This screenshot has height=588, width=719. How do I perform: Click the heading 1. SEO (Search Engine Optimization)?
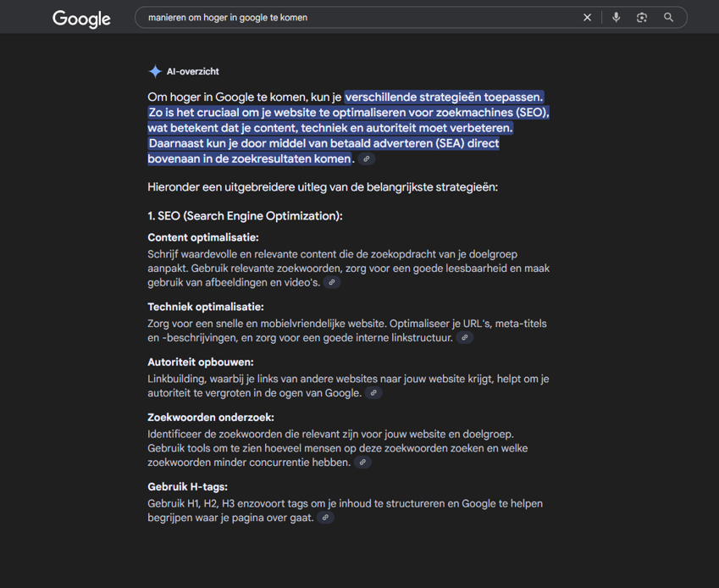245,216
